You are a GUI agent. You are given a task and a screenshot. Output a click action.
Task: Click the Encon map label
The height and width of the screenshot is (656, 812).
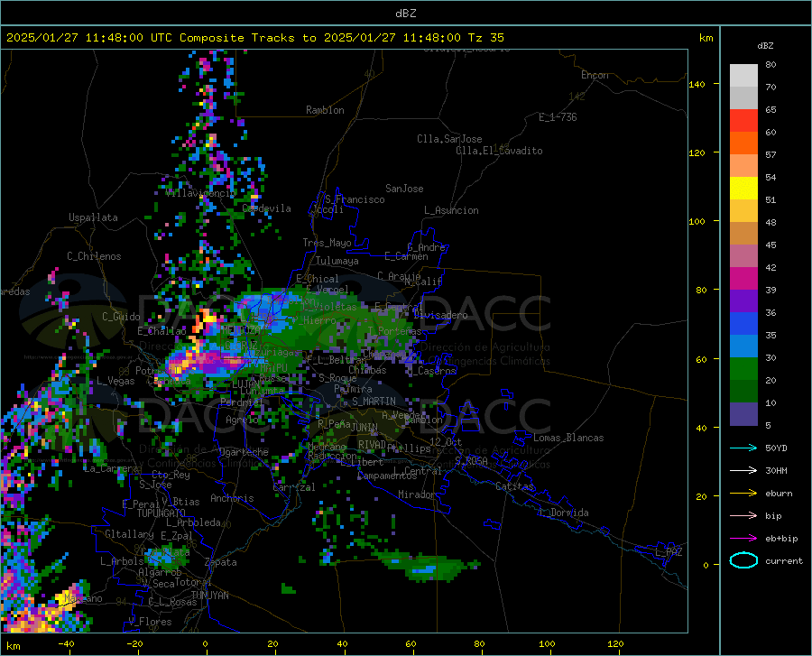point(595,75)
